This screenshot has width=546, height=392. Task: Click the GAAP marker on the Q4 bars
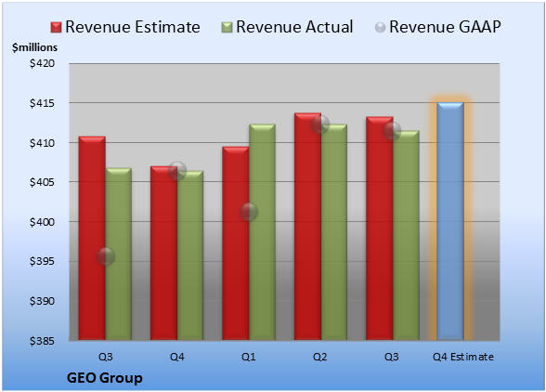[177, 171]
